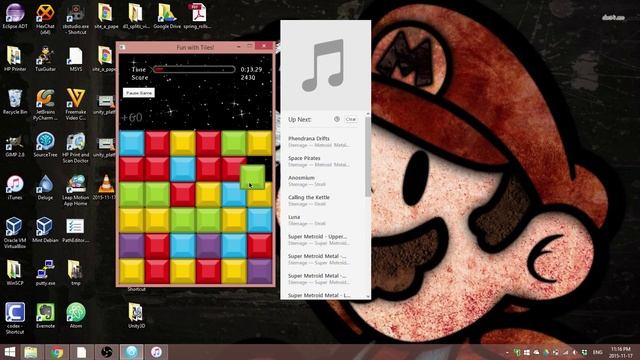640x360 pixels.
Task: Open the history clock icon beside Up Next
Action: (x=337, y=119)
